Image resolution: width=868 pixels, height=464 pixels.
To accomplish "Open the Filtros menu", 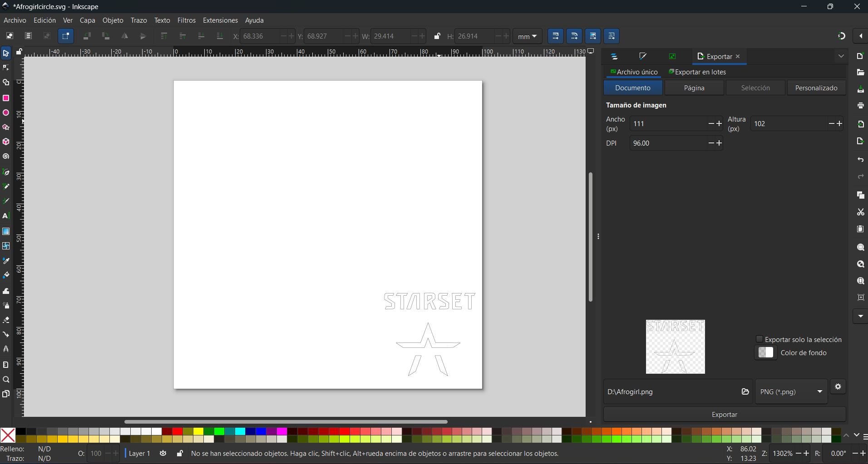I will point(187,20).
